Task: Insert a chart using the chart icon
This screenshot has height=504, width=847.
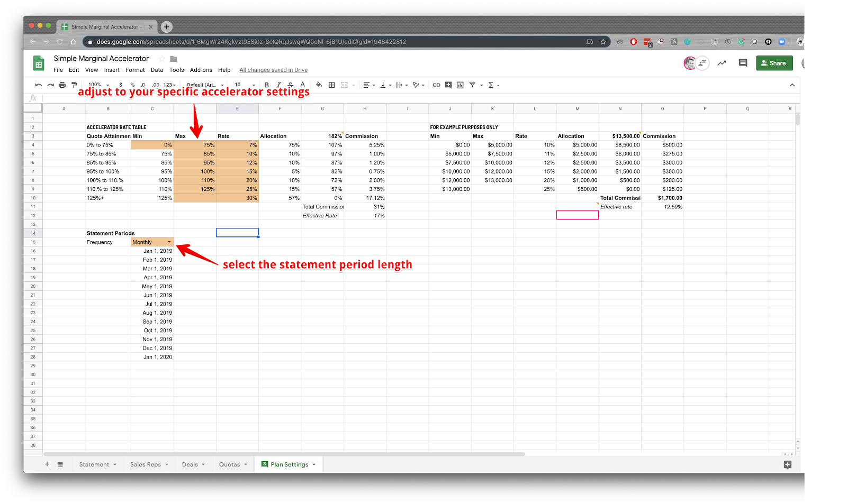Action: click(x=460, y=85)
